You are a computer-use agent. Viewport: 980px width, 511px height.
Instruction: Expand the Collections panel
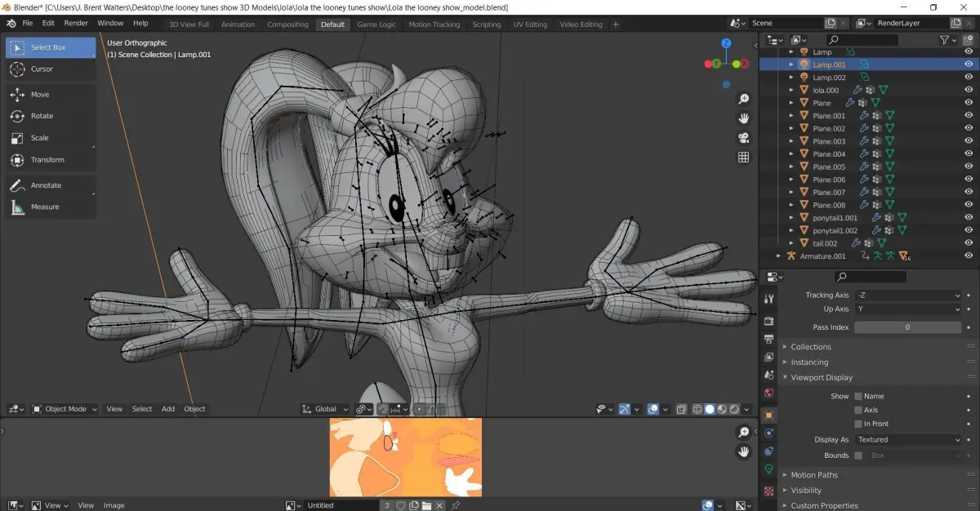pyautogui.click(x=810, y=347)
